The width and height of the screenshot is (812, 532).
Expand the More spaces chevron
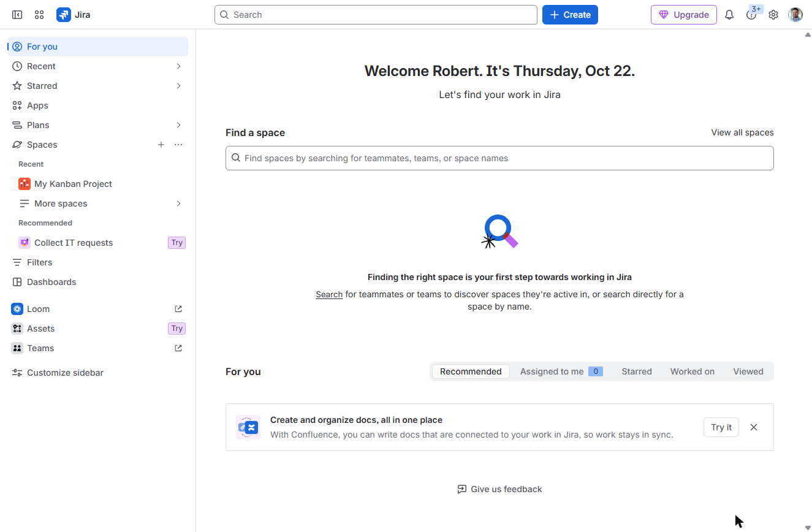click(x=178, y=203)
